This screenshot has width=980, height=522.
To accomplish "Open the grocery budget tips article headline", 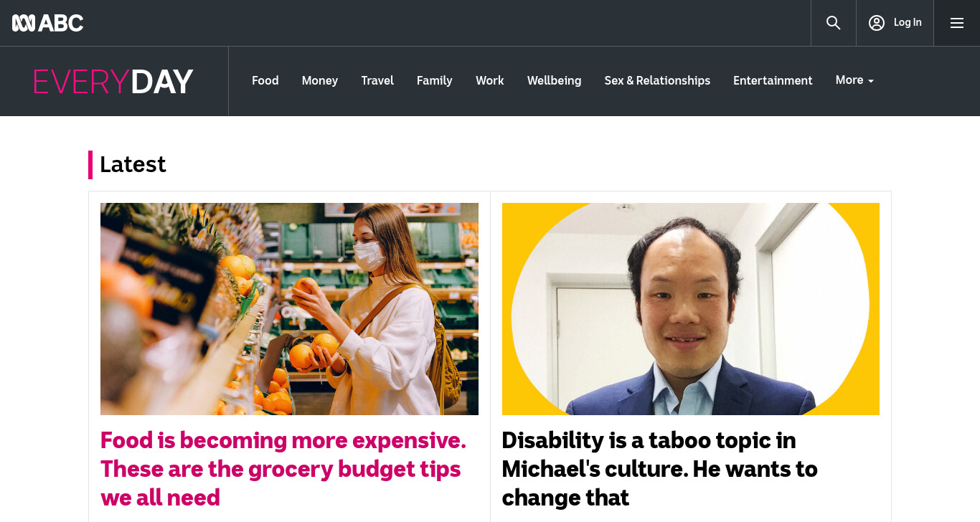I will point(283,469).
